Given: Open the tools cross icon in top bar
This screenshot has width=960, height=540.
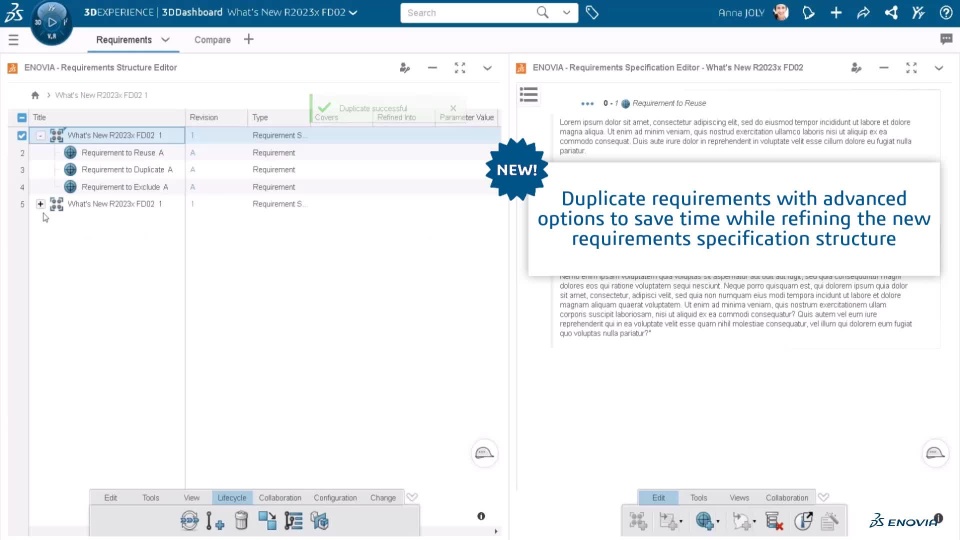Looking at the screenshot, I should coord(918,12).
